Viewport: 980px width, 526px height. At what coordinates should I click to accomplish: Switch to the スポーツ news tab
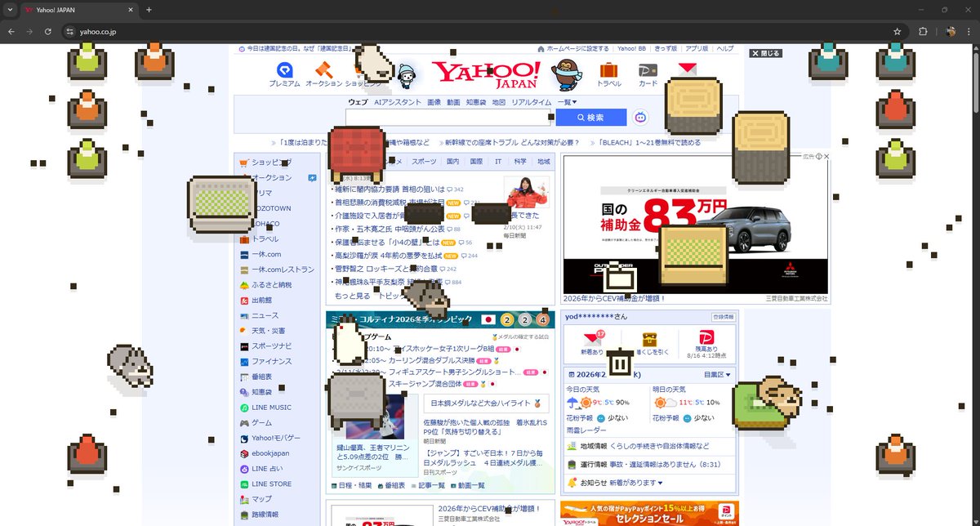click(424, 162)
